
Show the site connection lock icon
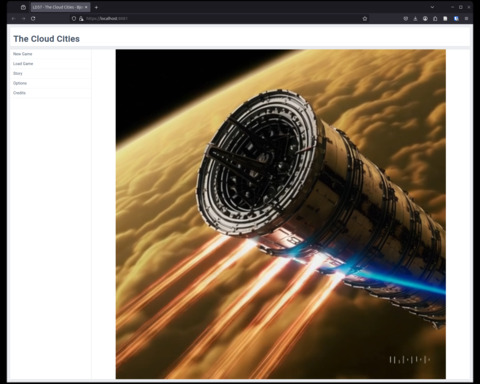pyautogui.click(x=81, y=19)
